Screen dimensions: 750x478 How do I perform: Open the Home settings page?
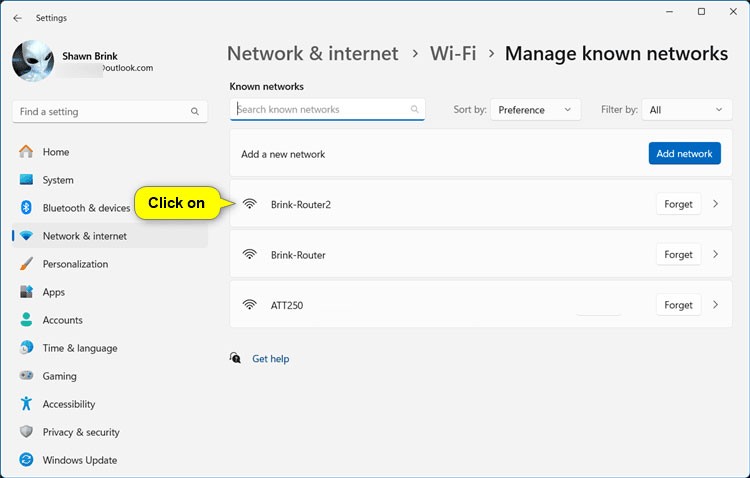click(x=55, y=152)
